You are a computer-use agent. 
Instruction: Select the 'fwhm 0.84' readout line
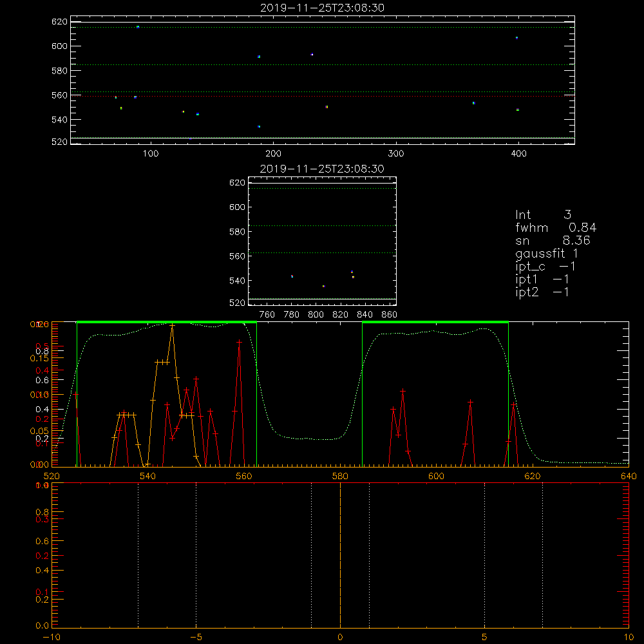point(556,227)
